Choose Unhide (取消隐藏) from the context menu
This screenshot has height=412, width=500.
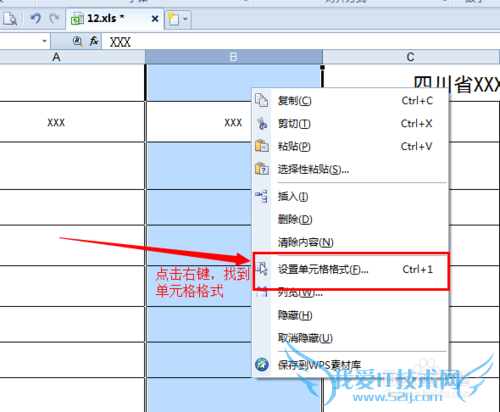[x=350, y=338]
